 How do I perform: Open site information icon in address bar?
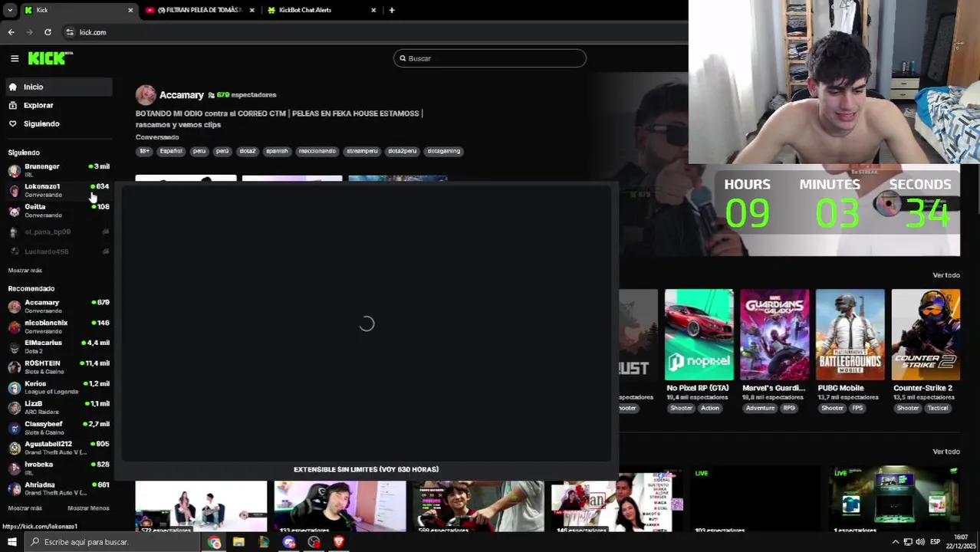(70, 32)
